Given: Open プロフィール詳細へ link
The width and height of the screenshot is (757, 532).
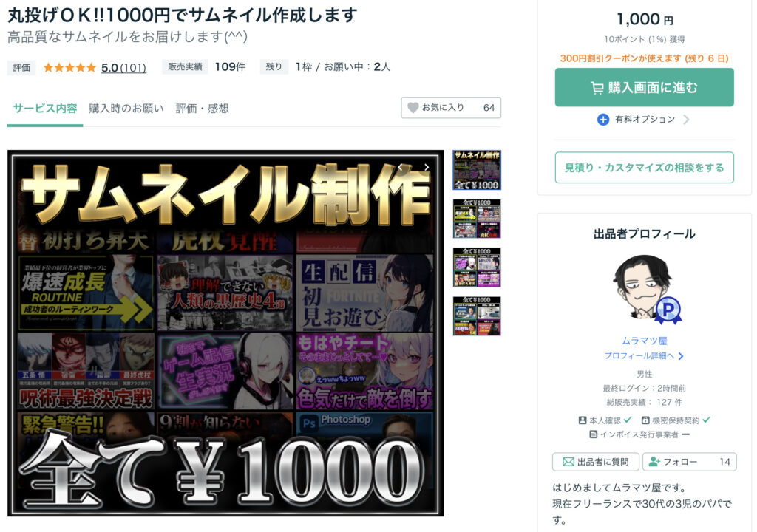Looking at the screenshot, I should tap(643, 356).
